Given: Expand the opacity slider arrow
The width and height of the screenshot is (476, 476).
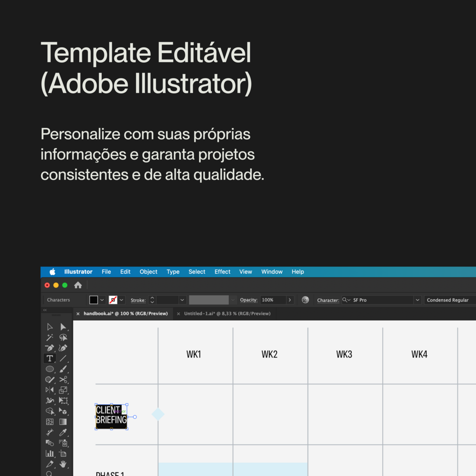Looking at the screenshot, I should pyautogui.click(x=290, y=300).
